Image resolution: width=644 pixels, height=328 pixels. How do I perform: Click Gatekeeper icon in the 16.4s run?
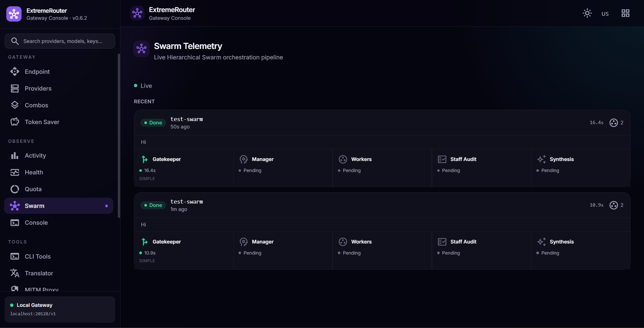coord(144,159)
